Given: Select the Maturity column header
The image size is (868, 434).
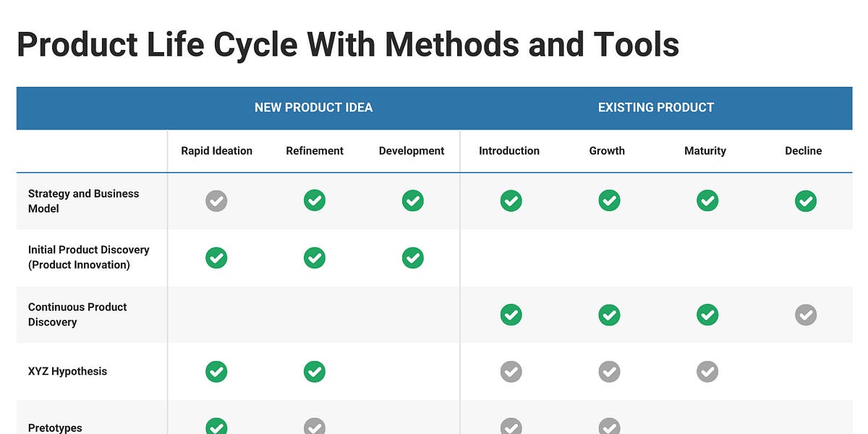Looking at the screenshot, I should (x=705, y=150).
